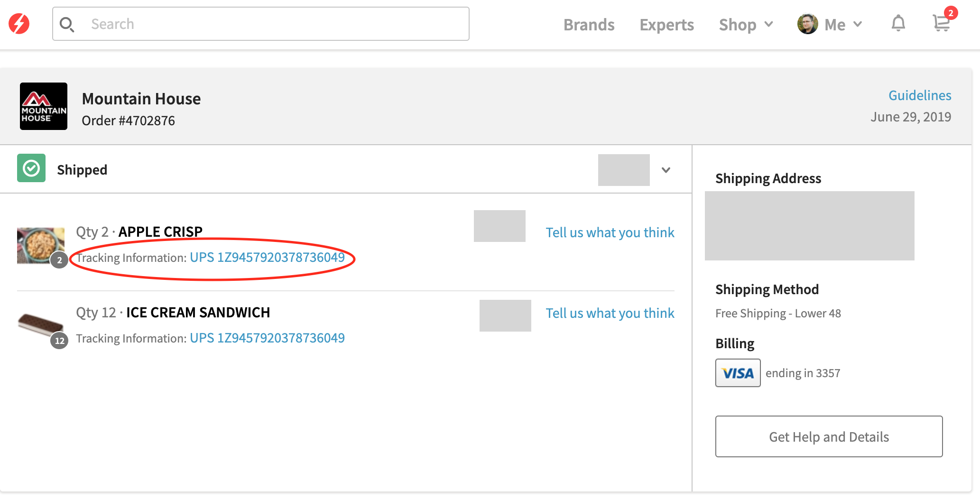Click Get Help and Details button

click(829, 436)
